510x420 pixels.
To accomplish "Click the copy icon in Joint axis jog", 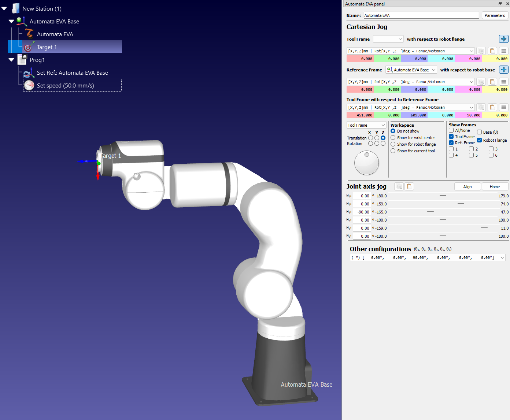I will [x=399, y=186].
